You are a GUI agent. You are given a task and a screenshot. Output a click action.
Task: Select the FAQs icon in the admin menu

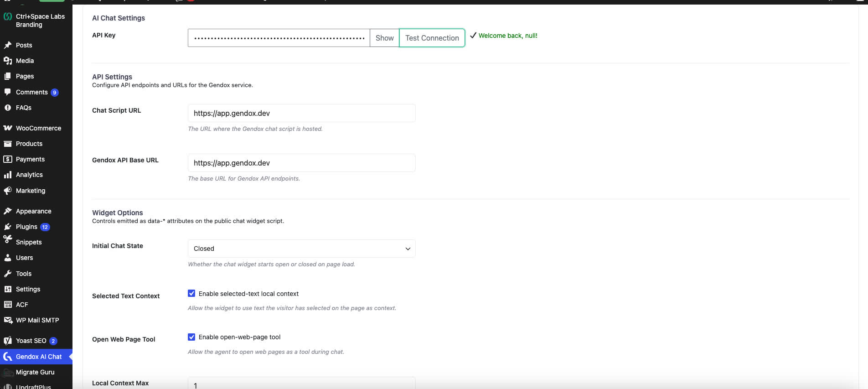coord(8,108)
